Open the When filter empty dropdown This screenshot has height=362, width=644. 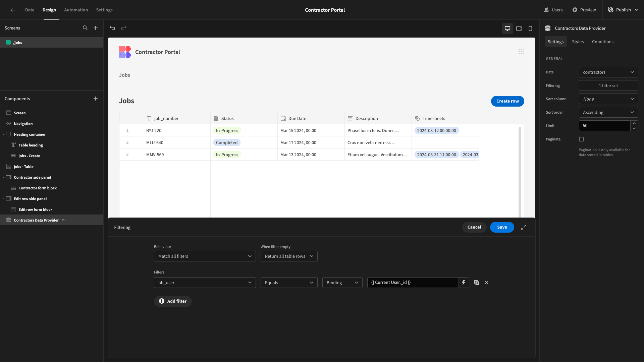pos(289,256)
